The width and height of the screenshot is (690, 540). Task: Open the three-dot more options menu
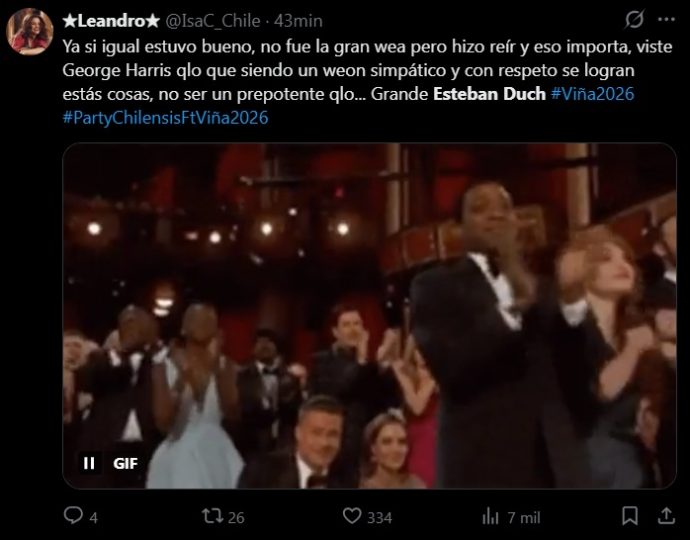tap(666, 19)
